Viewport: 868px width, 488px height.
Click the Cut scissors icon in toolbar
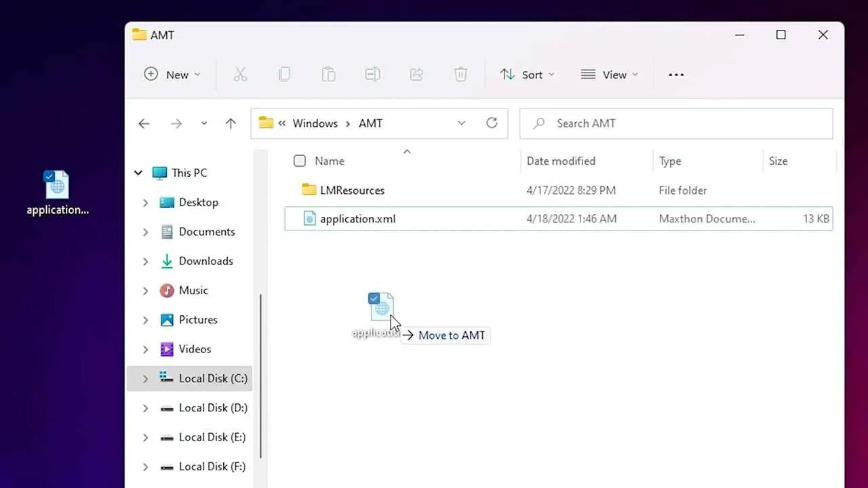(240, 75)
